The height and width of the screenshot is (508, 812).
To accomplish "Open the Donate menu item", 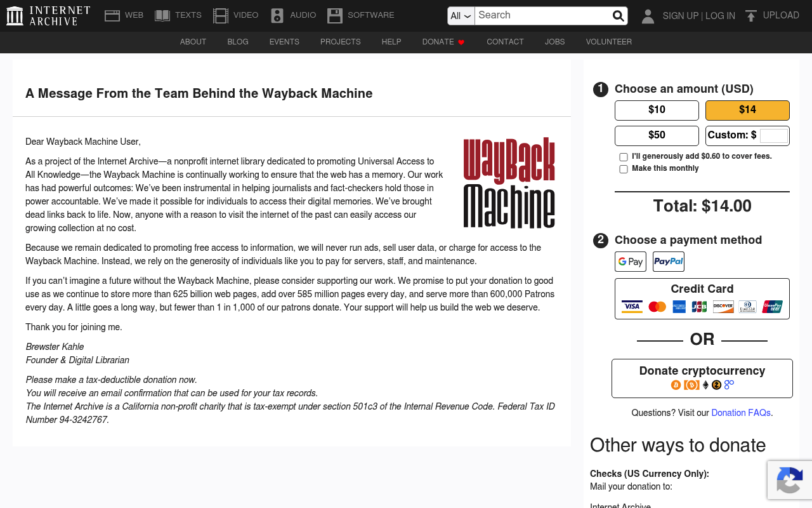I will coord(438,42).
